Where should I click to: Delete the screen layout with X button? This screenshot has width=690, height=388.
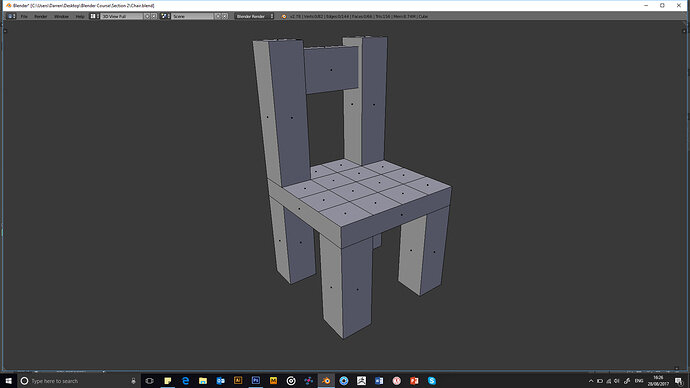pos(154,16)
